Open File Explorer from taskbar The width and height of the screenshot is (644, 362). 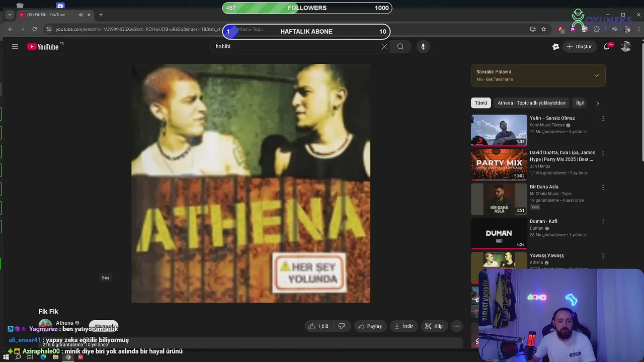pos(55,357)
